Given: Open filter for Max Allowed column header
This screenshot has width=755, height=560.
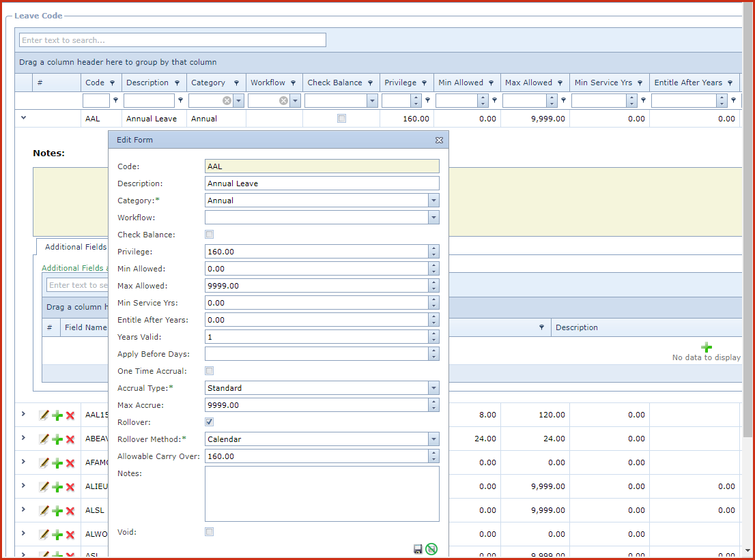Looking at the screenshot, I should pyautogui.click(x=560, y=83).
